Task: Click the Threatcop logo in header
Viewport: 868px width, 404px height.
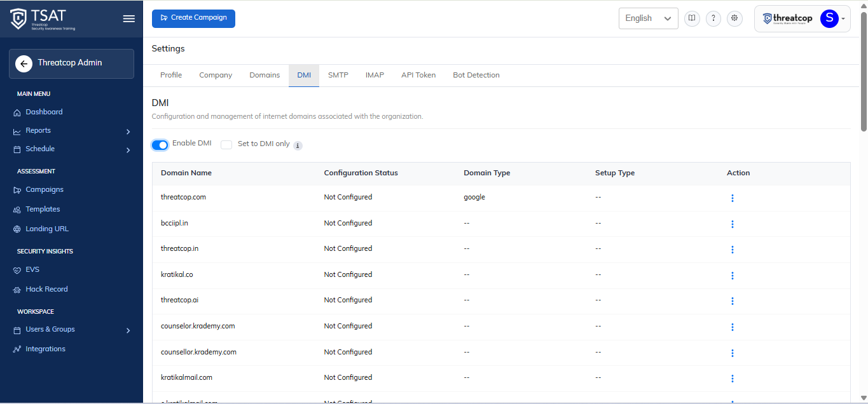Action: click(788, 18)
